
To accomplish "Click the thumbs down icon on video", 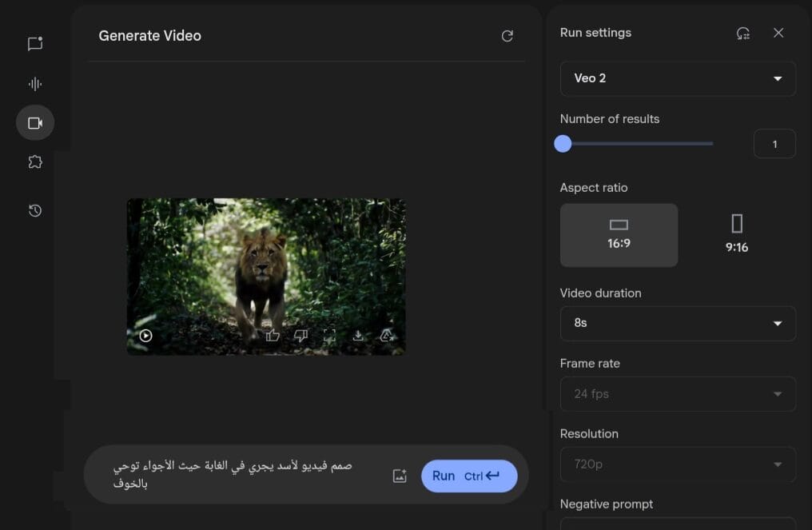I will (x=301, y=336).
